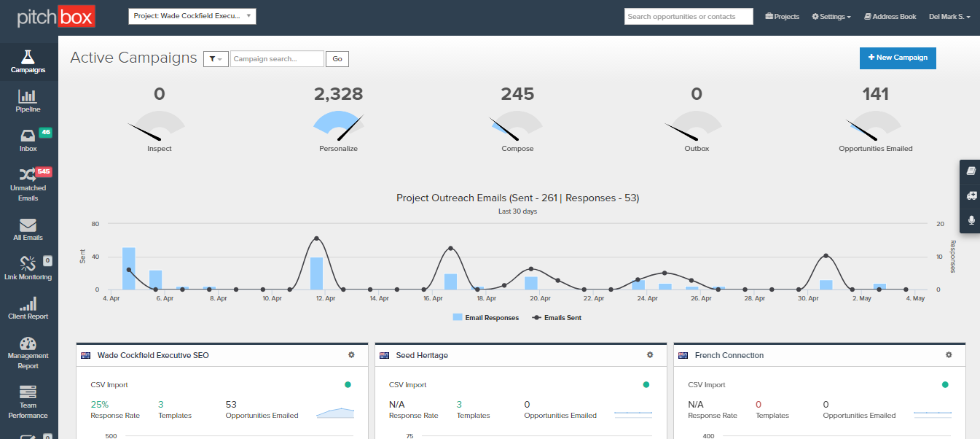Go to the Pipeline chart icon
The height and width of the screenshot is (439, 980).
(x=28, y=96)
